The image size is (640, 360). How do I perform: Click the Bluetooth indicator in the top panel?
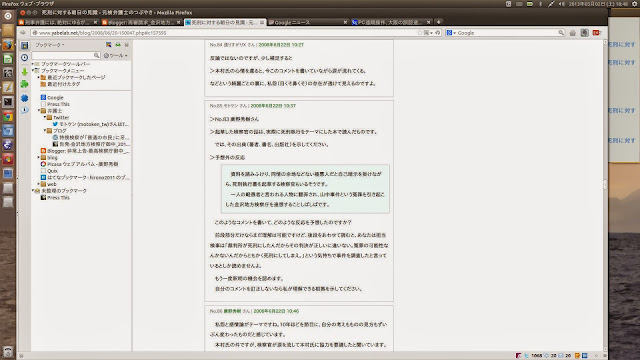(x=540, y=4)
